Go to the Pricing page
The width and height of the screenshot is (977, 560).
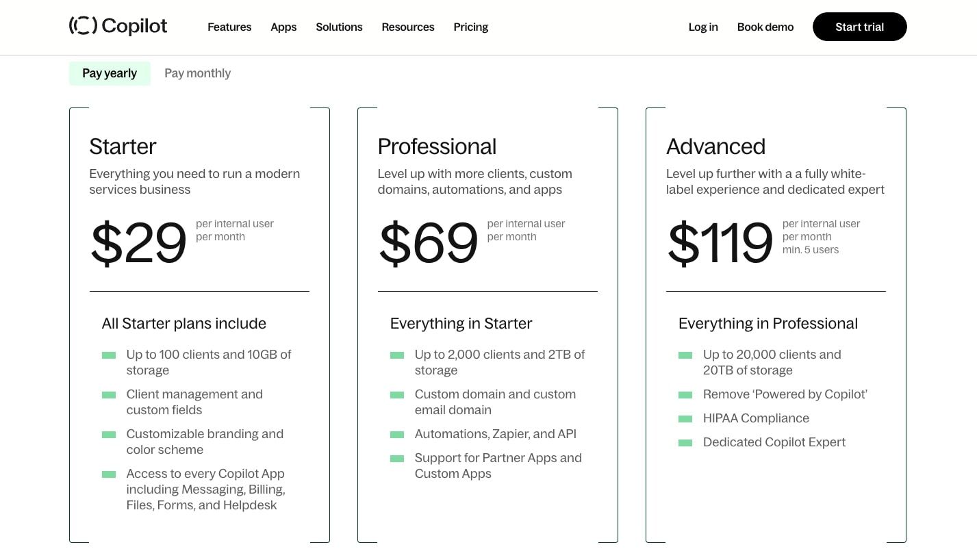[x=471, y=27]
